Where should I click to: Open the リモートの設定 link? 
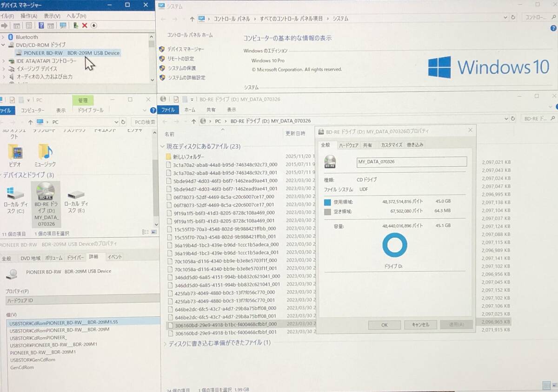(x=181, y=59)
